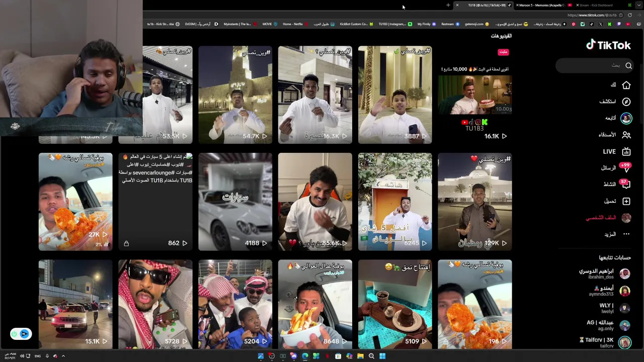Click the microphone icon in system tray
The image size is (644, 362).
47,356
